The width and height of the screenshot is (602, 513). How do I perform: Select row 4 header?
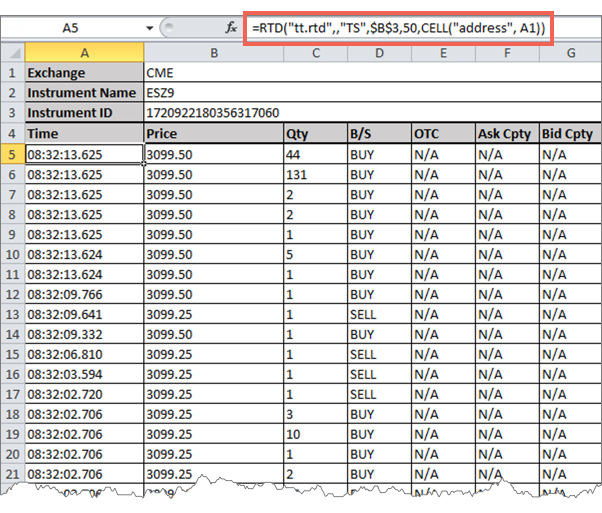click(12, 133)
